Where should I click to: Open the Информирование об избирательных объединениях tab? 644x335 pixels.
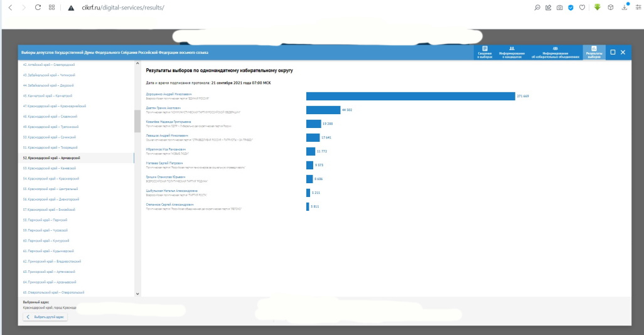[x=555, y=53]
